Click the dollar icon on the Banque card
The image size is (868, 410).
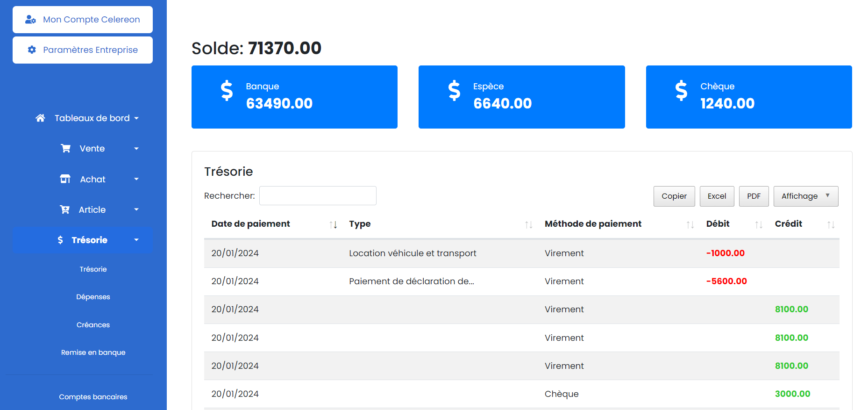(x=227, y=91)
